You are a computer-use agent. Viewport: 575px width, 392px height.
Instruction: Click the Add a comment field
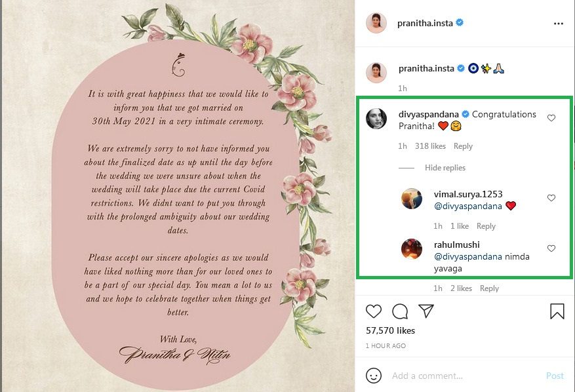pos(466,376)
